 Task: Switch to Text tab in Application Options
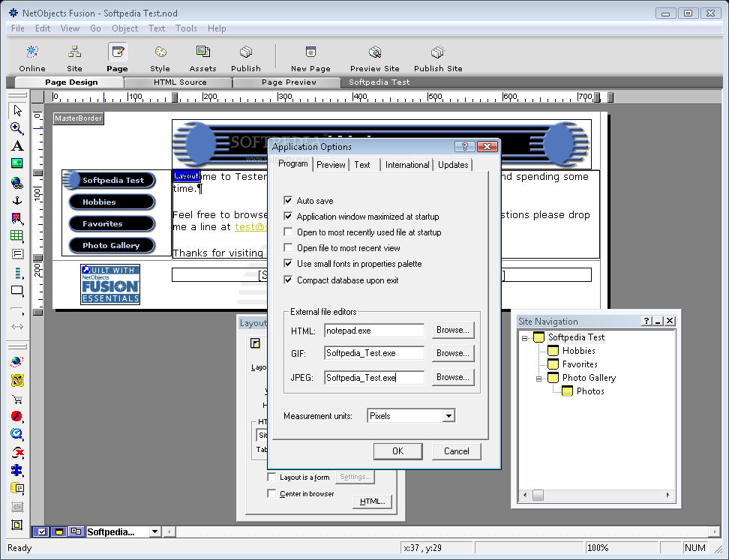[x=362, y=165]
